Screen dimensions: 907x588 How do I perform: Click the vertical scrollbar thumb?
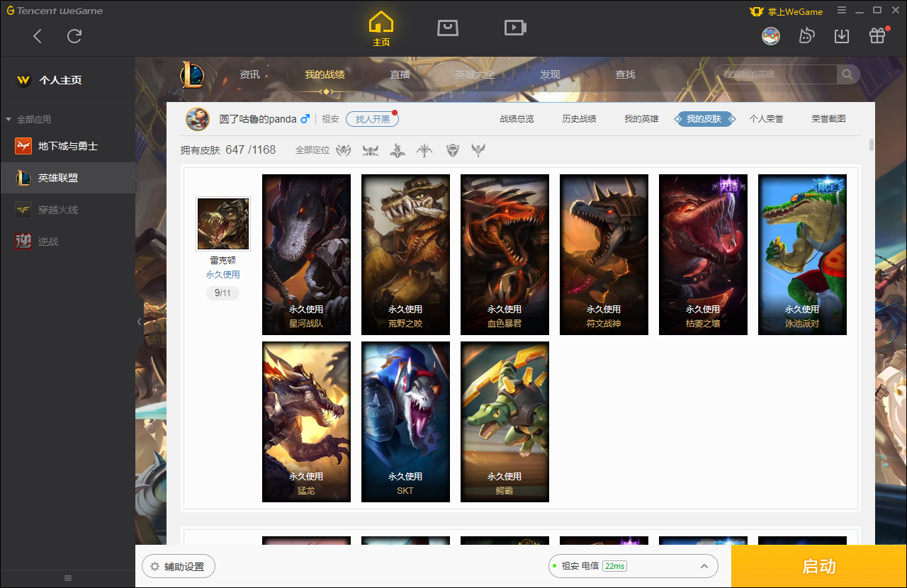point(871,145)
